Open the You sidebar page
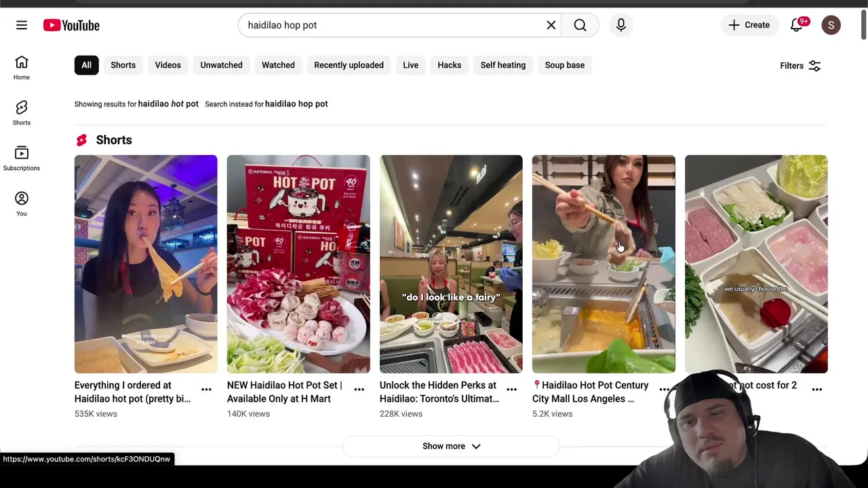 tap(22, 204)
